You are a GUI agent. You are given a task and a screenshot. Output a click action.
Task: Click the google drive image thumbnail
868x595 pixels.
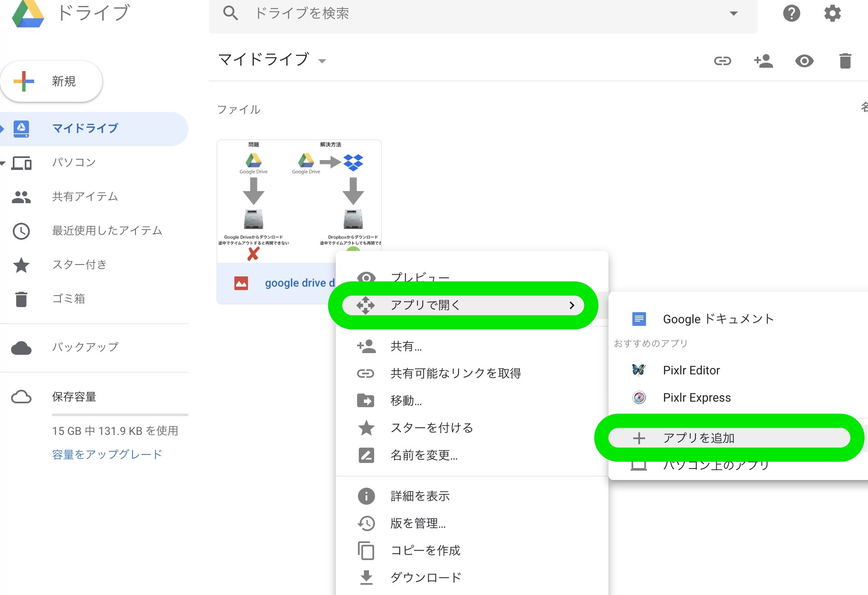(299, 201)
